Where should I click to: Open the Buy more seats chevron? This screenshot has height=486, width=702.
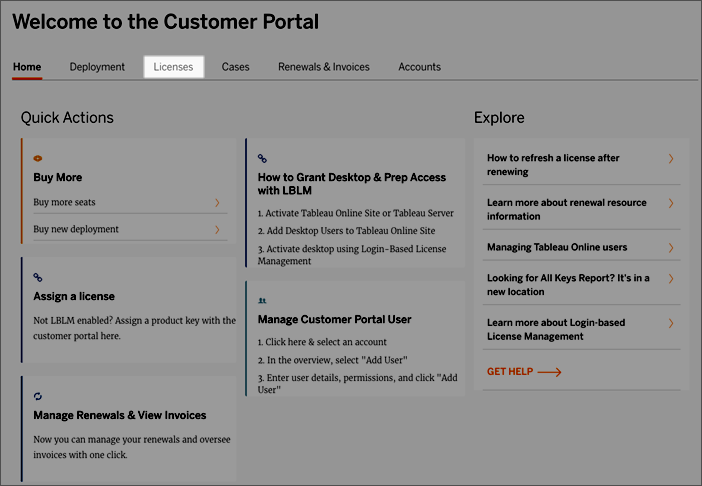(x=217, y=203)
